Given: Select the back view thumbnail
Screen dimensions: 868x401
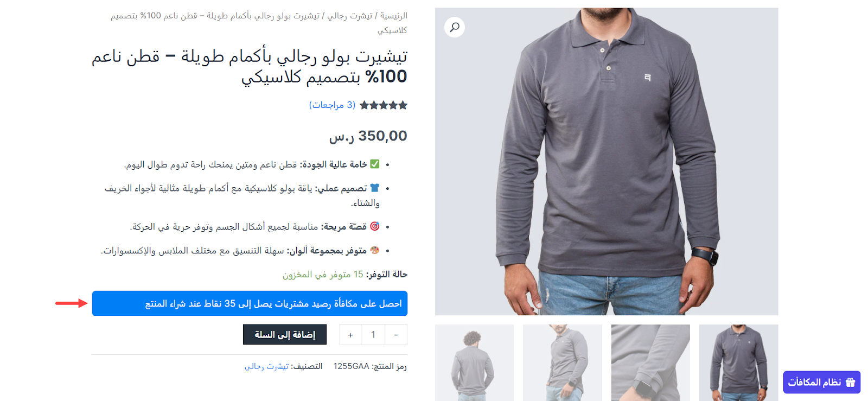Looking at the screenshot, I should click(x=475, y=362).
